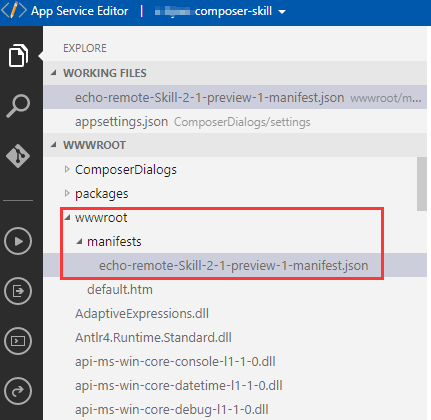Click the Run play circle icon
The image size is (431, 420).
click(18, 241)
